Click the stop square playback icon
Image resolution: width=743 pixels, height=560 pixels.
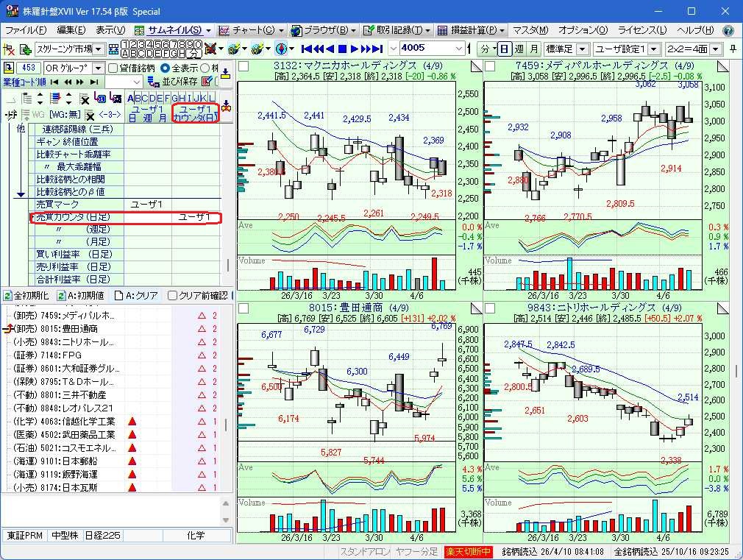(342, 49)
